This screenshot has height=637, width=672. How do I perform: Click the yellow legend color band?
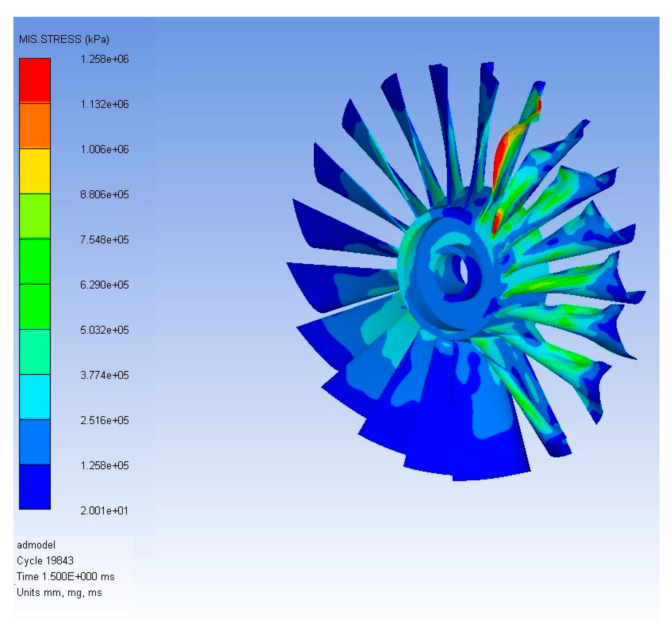coord(35,171)
